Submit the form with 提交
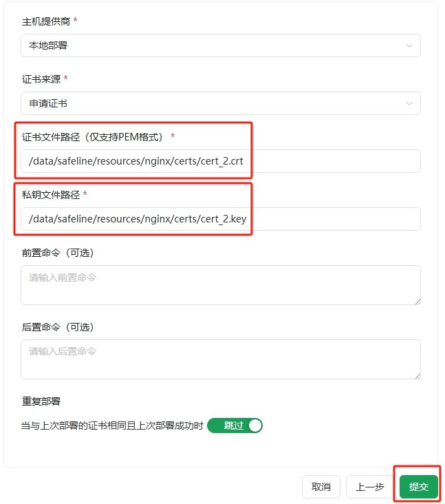 point(418,487)
